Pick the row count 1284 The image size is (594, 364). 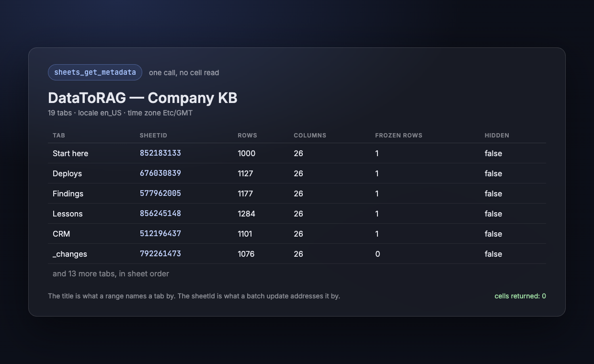click(247, 214)
